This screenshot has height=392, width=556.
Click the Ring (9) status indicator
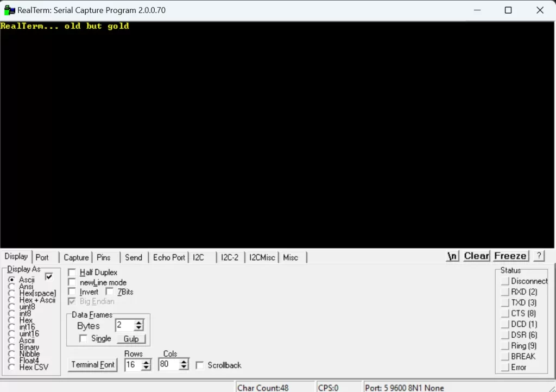(505, 345)
